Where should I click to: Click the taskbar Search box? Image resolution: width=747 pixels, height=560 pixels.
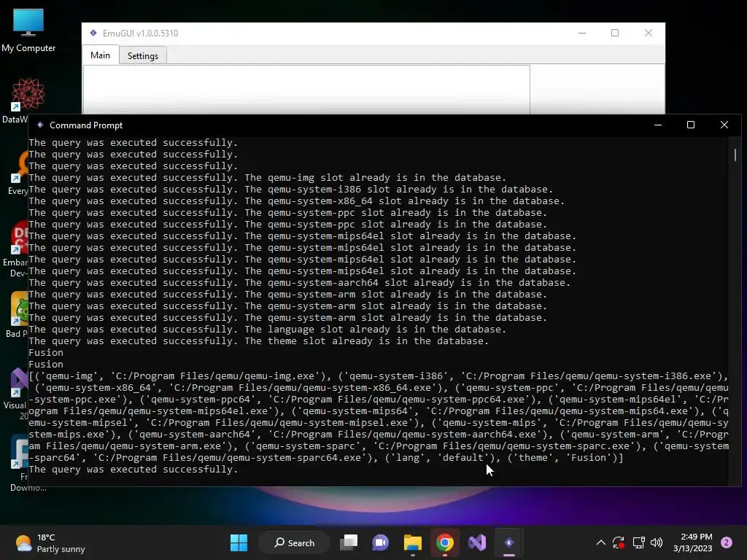tap(294, 542)
